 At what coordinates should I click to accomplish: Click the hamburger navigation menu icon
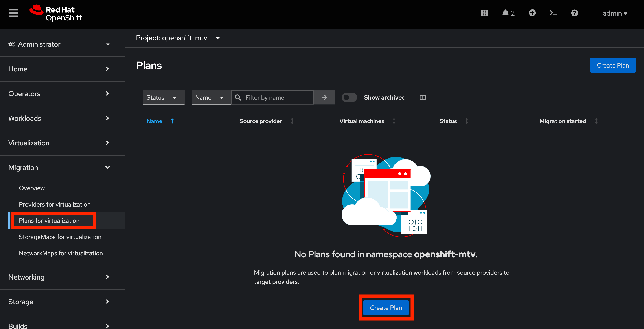pyautogui.click(x=13, y=13)
